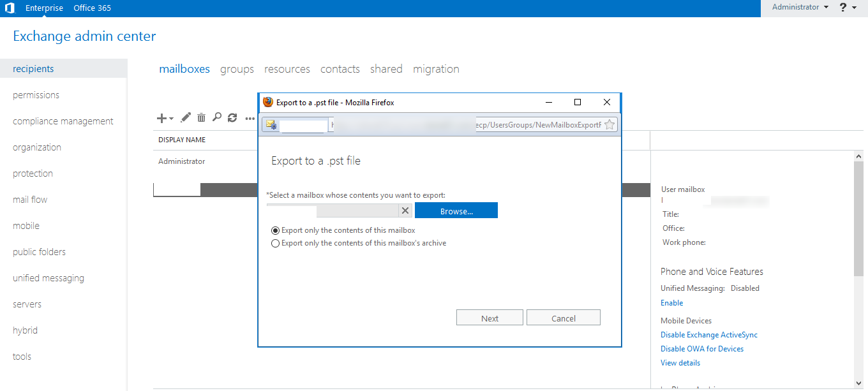Click the scroll up arrow in details pane
Image resolution: width=868 pixels, height=391 pixels.
(859, 156)
